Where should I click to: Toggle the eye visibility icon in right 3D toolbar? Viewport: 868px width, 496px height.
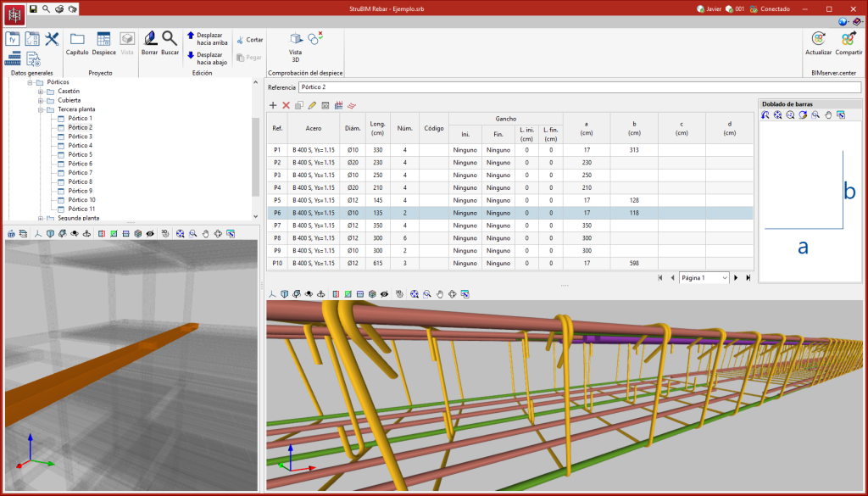coord(385,293)
